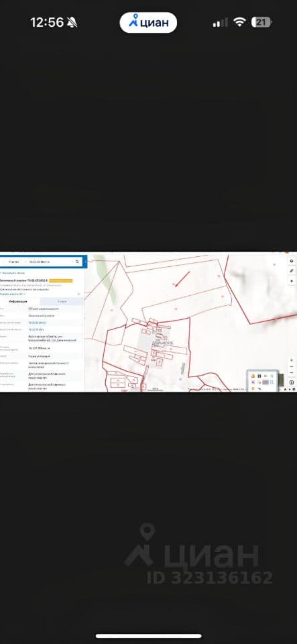
Task: Zoom in with the plus map button
Action: pos(292,360)
